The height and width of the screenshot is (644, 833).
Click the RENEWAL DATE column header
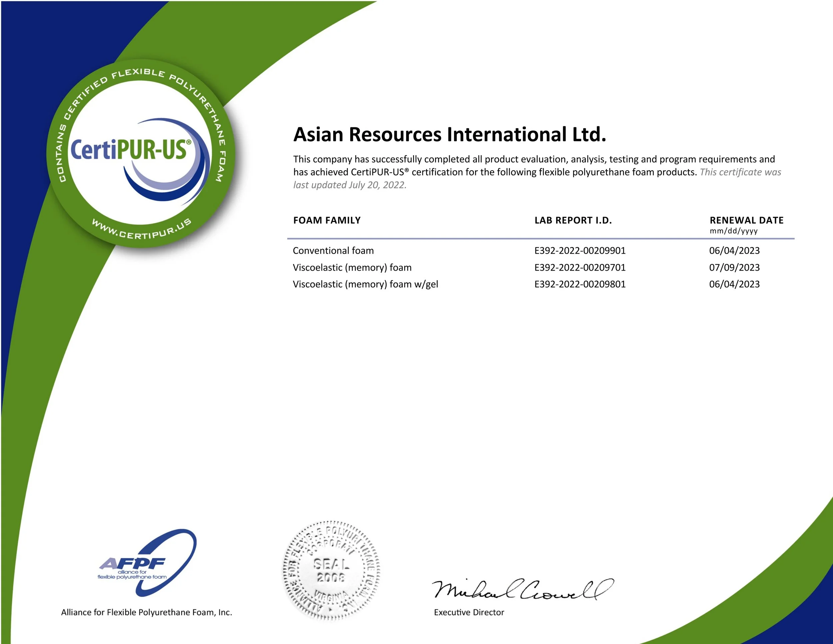[x=746, y=221]
